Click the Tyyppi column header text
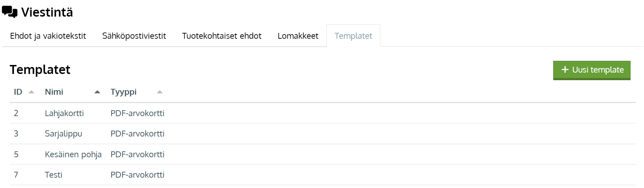The image size is (644, 188). coord(124,92)
